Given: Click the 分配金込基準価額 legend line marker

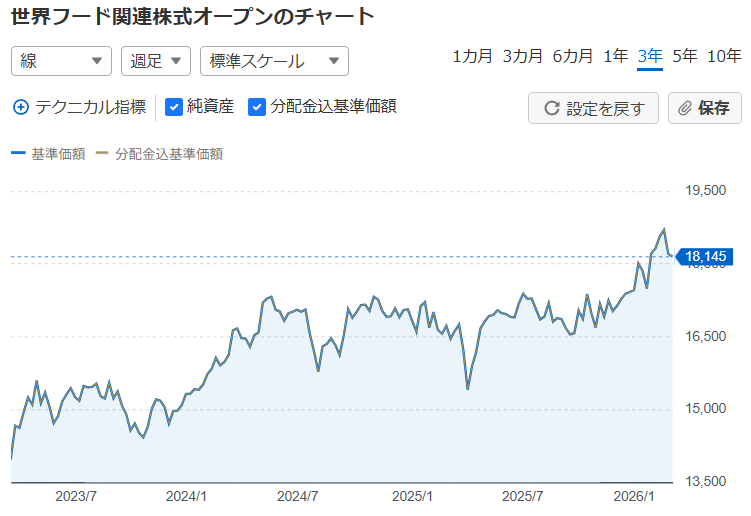Looking at the screenshot, I should (x=101, y=154).
